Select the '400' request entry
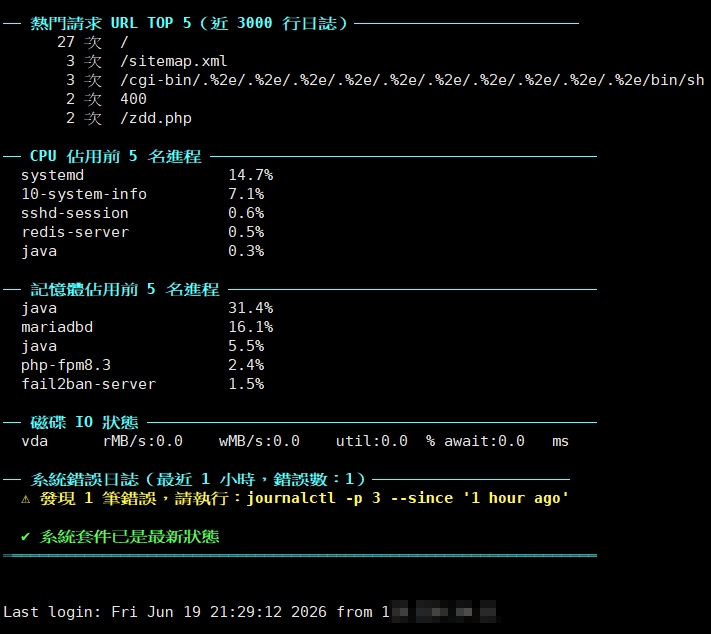 [x=133, y=99]
